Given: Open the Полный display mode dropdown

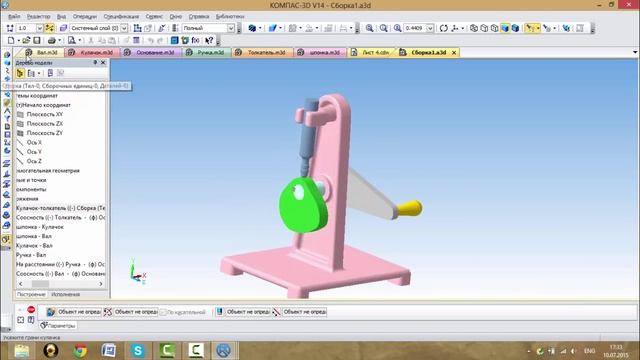Looking at the screenshot, I should click(231, 28).
